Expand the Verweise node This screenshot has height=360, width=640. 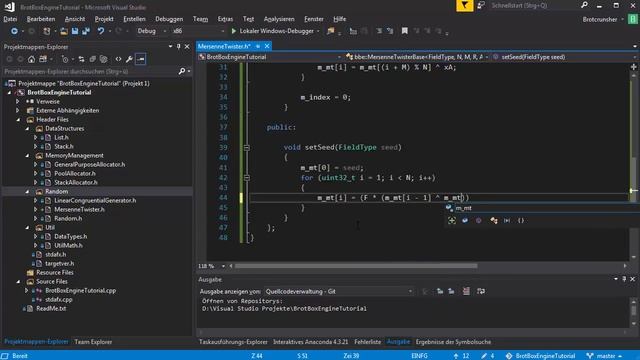[18, 102]
